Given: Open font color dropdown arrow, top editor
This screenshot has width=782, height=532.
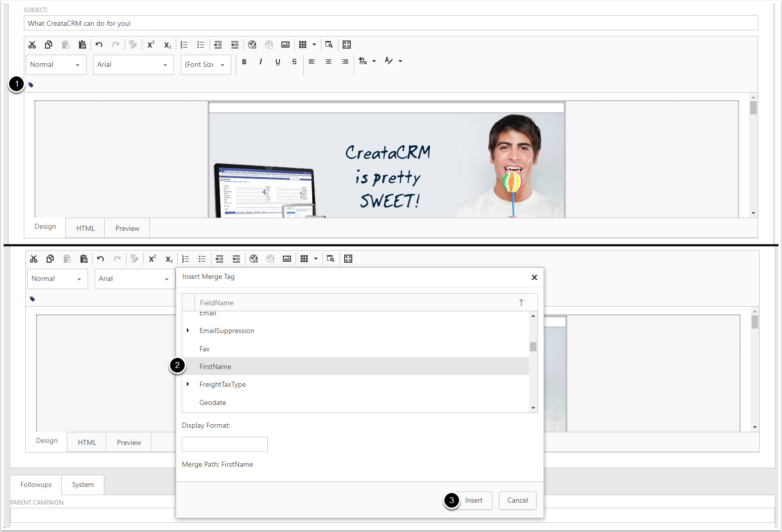Looking at the screenshot, I should click(x=400, y=61).
